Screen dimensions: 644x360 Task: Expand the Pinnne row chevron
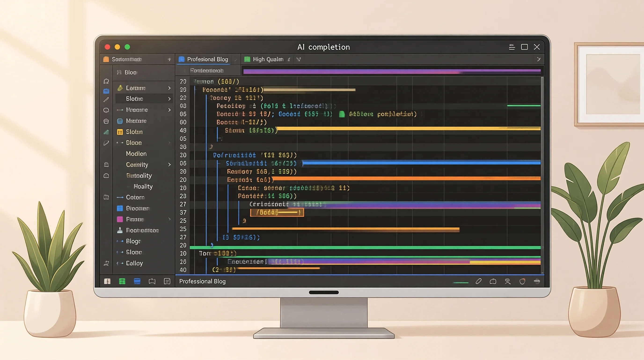(169, 219)
